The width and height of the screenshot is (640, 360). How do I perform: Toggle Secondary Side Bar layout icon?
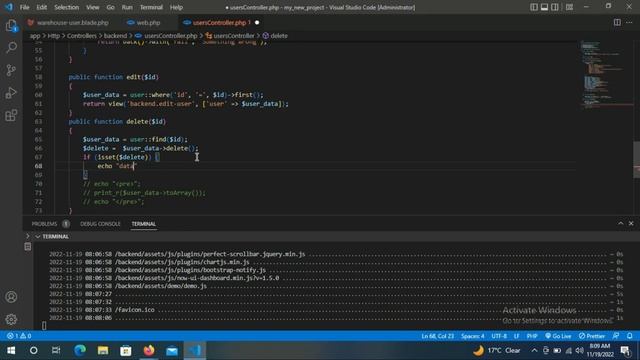click(555, 7)
